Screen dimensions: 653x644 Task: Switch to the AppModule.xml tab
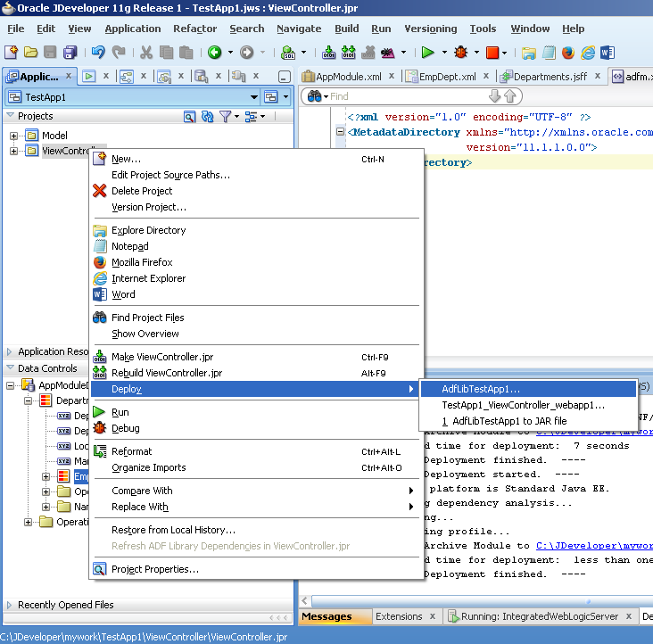tap(348, 77)
